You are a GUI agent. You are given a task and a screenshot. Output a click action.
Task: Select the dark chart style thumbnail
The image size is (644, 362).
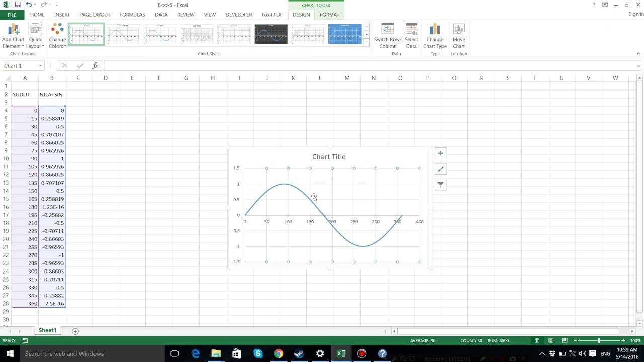pyautogui.click(x=271, y=34)
